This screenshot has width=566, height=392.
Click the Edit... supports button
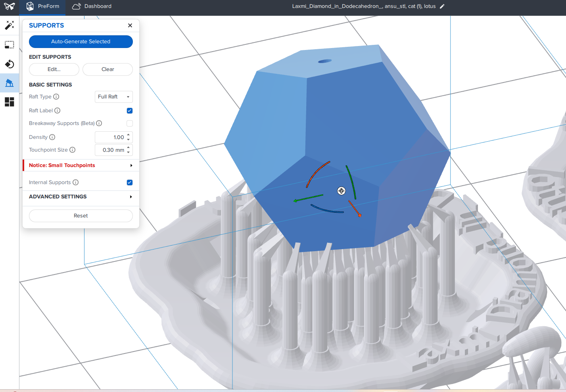click(54, 69)
